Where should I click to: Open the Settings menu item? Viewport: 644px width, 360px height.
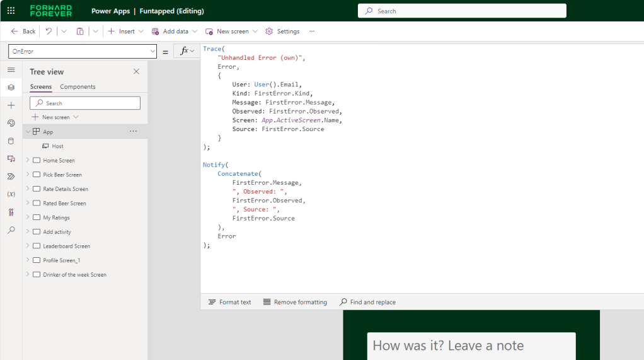[282, 31]
